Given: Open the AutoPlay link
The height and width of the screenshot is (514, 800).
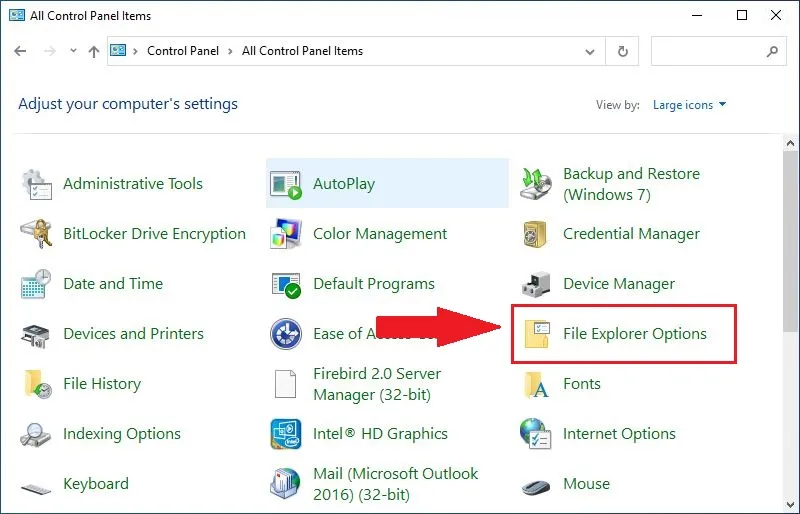Looking at the screenshot, I should pos(344,184).
